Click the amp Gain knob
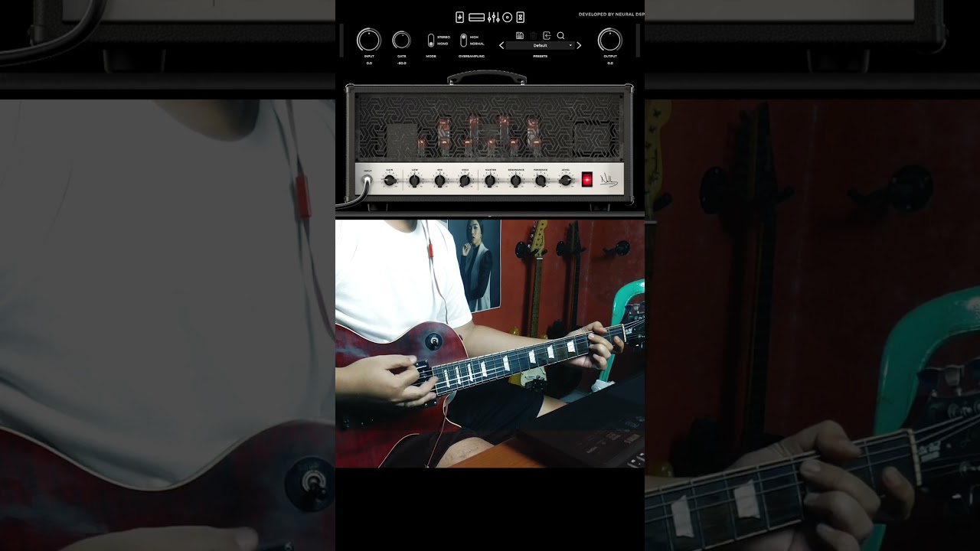Image resolution: width=980 pixels, height=551 pixels. [390, 181]
